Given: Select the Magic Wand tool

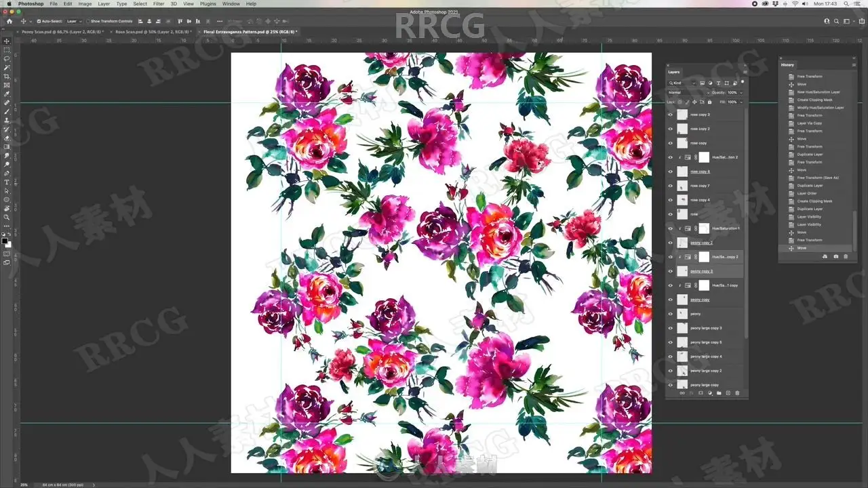Looking at the screenshot, I should point(7,67).
